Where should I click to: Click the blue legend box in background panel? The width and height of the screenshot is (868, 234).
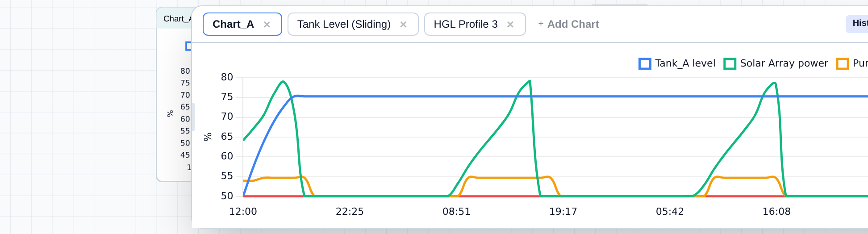[188, 46]
